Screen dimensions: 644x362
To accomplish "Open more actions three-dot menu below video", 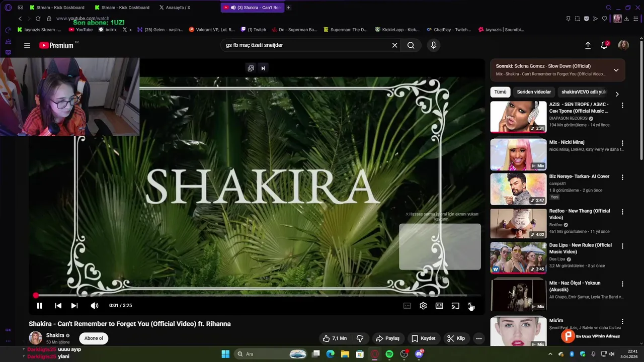I will tap(479, 338).
